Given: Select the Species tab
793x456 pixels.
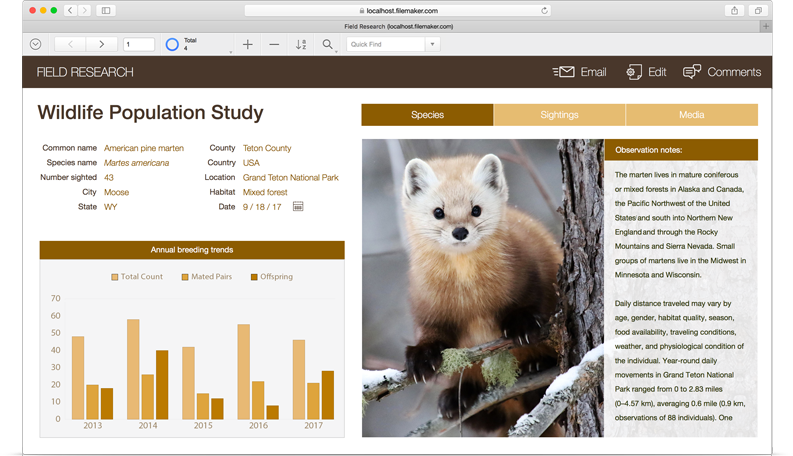Looking at the screenshot, I should [427, 115].
